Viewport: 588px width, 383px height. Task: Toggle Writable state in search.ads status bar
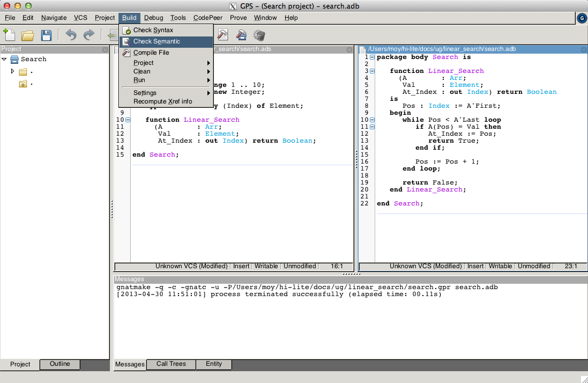pos(266,266)
